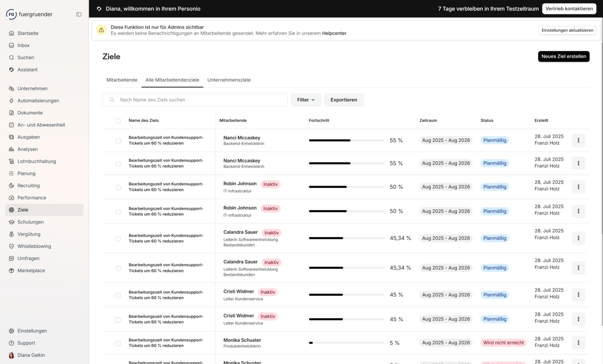603x364 pixels.
Task: Tick the select-all checkbox in table header
Action: pos(118,121)
